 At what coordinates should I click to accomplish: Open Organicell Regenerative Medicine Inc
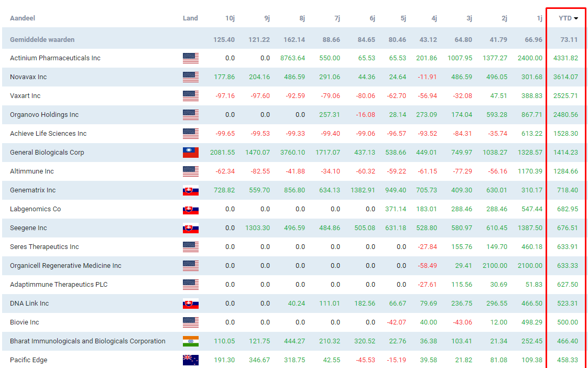click(66, 266)
